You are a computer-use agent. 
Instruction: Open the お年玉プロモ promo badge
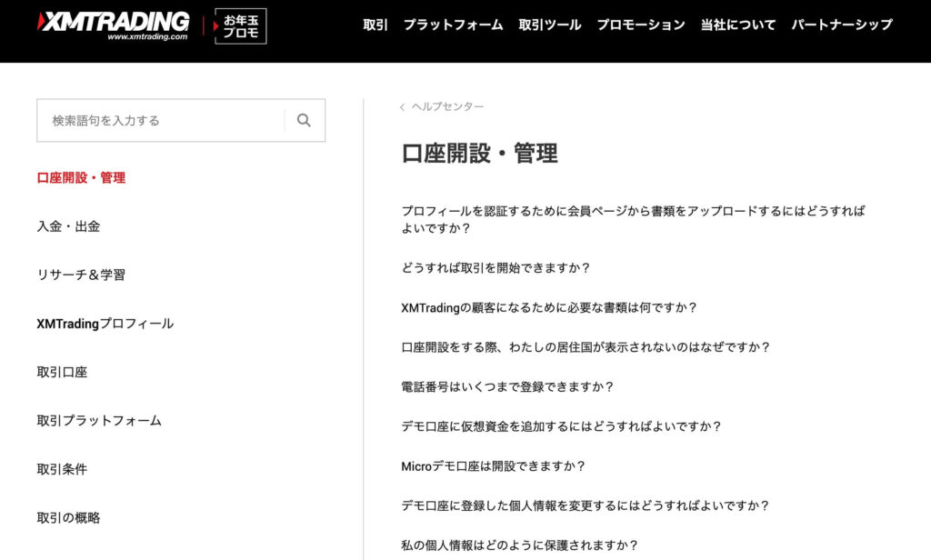241,26
